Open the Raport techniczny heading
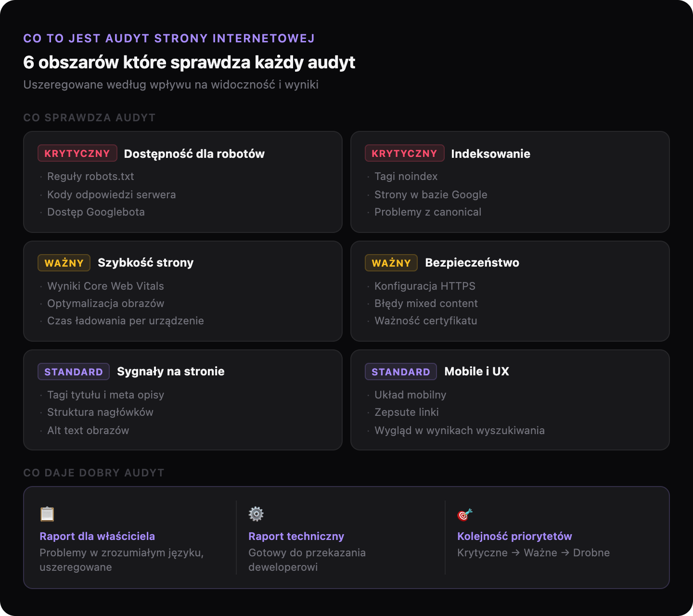Image resolution: width=693 pixels, height=616 pixels. (296, 536)
